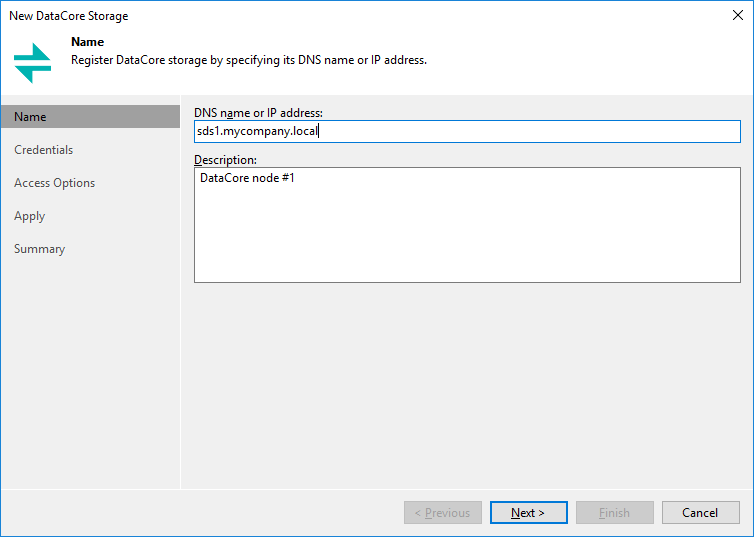The height and width of the screenshot is (537, 754).
Task: Click the teal DataCore arrows icon
Action: coord(32,63)
